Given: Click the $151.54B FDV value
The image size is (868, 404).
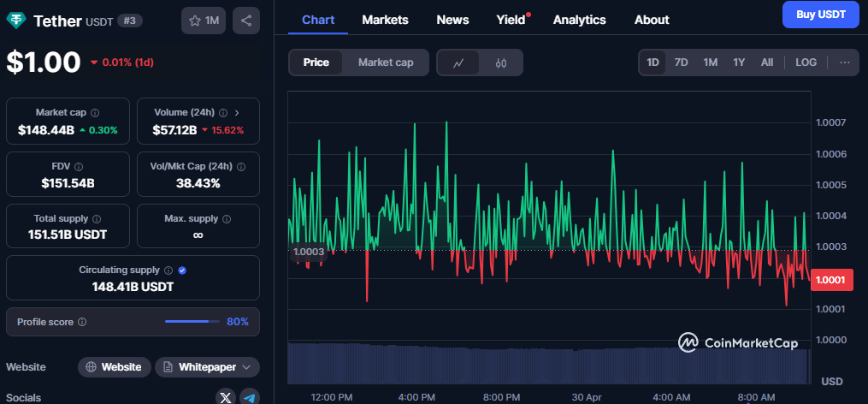Looking at the screenshot, I should pyautogui.click(x=68, y=183).
